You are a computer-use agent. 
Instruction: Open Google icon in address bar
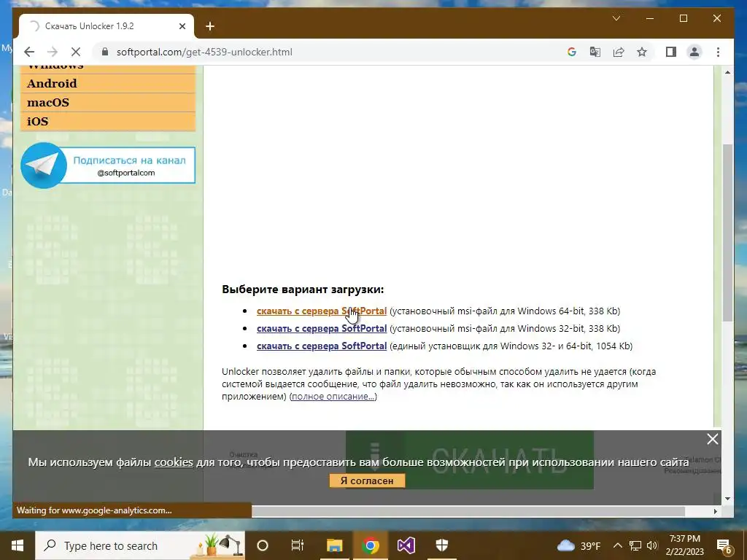coord(572,52)
